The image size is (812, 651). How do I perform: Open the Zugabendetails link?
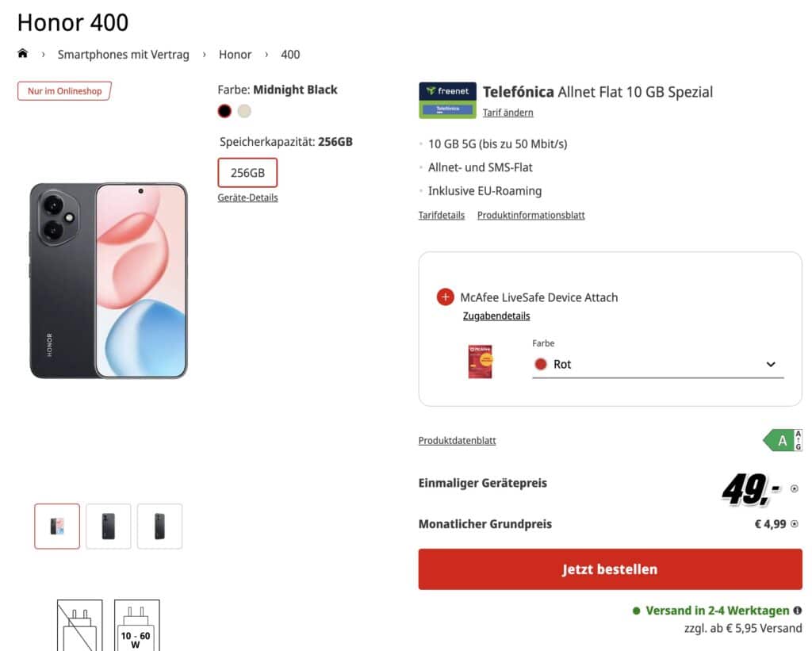pyautogui.click(x=496, y=316)
